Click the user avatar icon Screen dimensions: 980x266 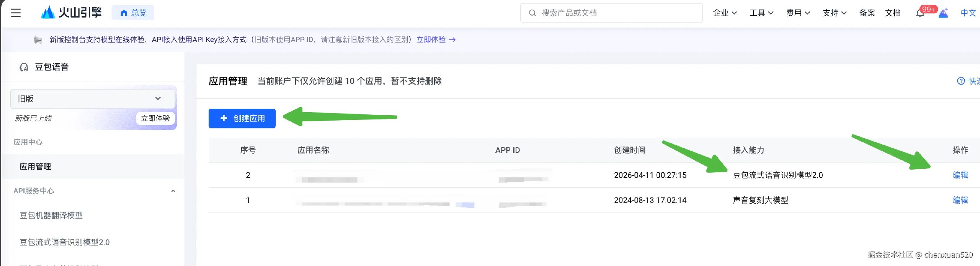[944, 13]
